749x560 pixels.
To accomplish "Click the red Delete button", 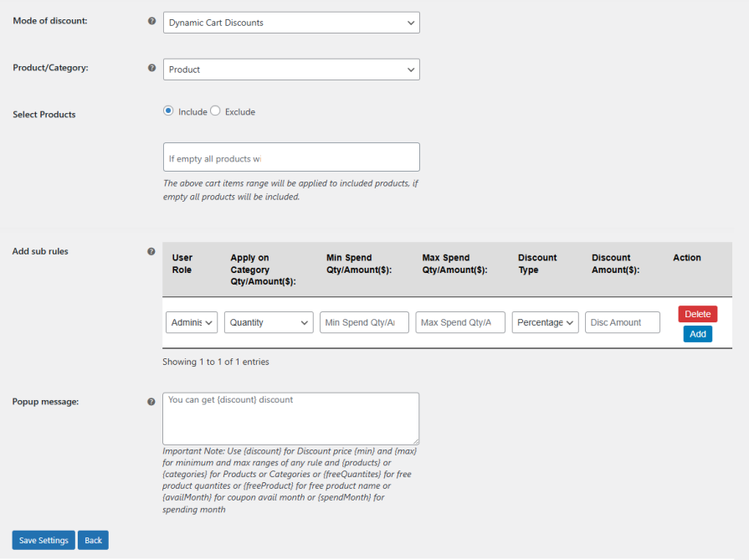I will coord(697,313).
